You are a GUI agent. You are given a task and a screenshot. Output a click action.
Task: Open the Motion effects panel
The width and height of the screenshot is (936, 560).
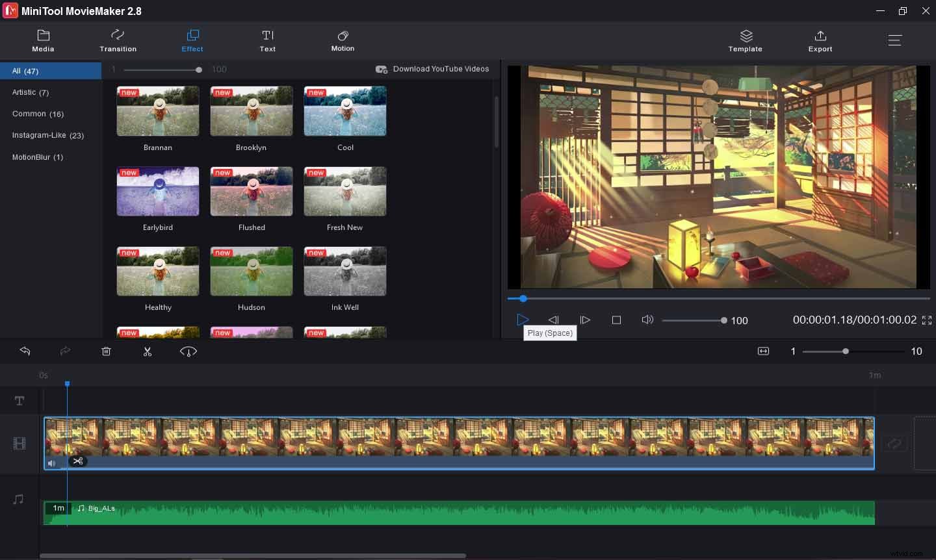[343, 40]
